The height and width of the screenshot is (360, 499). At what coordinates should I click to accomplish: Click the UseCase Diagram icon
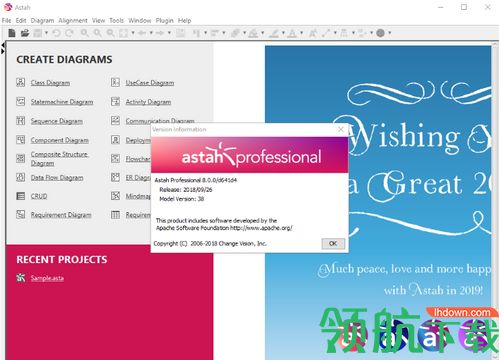tap(115, 82)
